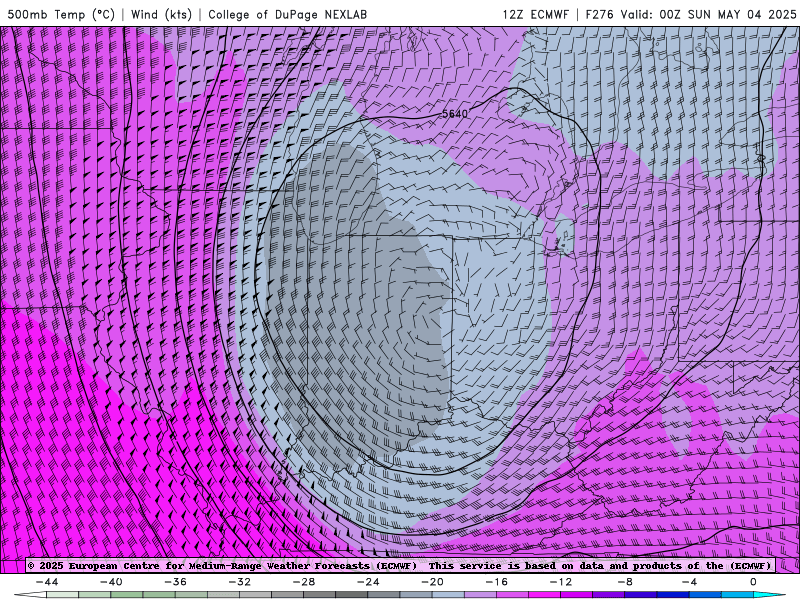This screenshot has height=600, width=800.
Task: Select the "-20" legend value
Action: (x=433, y=582)
